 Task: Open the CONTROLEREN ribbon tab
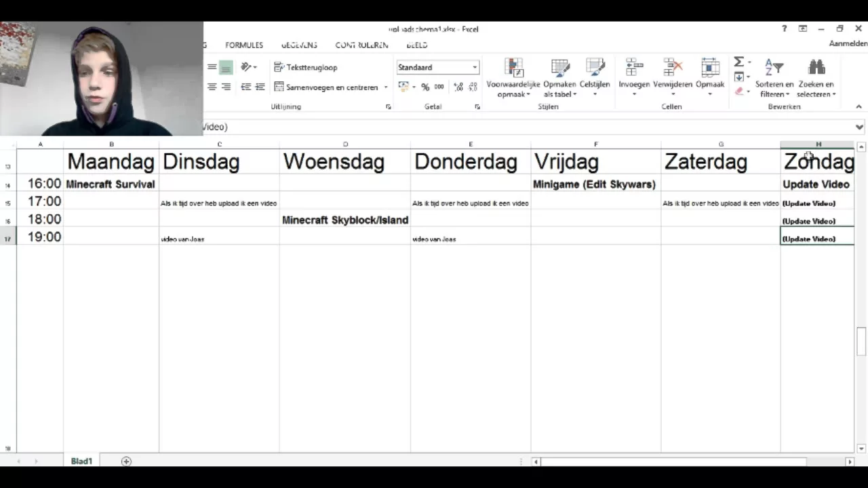(361, 45)
